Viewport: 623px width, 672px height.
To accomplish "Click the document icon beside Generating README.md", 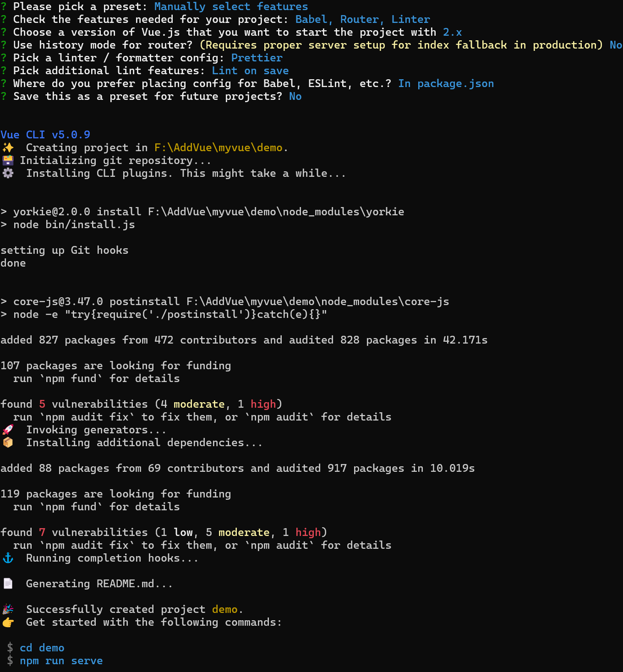I will click(8, 584).
